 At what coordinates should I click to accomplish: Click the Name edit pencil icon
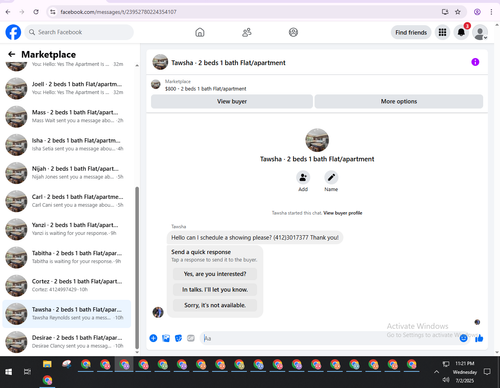pyautogui.click(x=331, y=177)
